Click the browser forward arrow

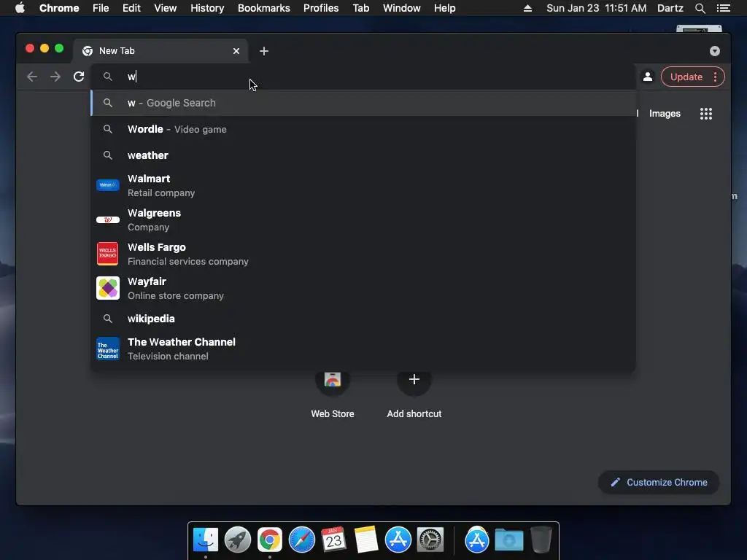pyautogui.click(x=55, y=77)
